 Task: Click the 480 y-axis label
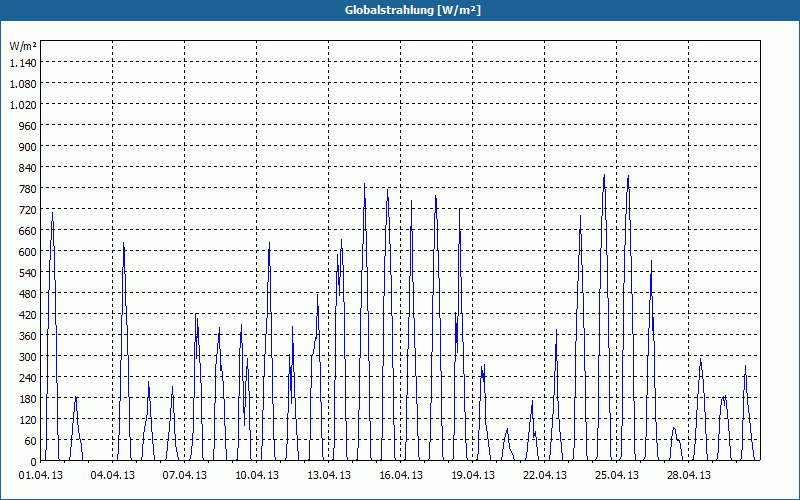(x=29, y=293)
